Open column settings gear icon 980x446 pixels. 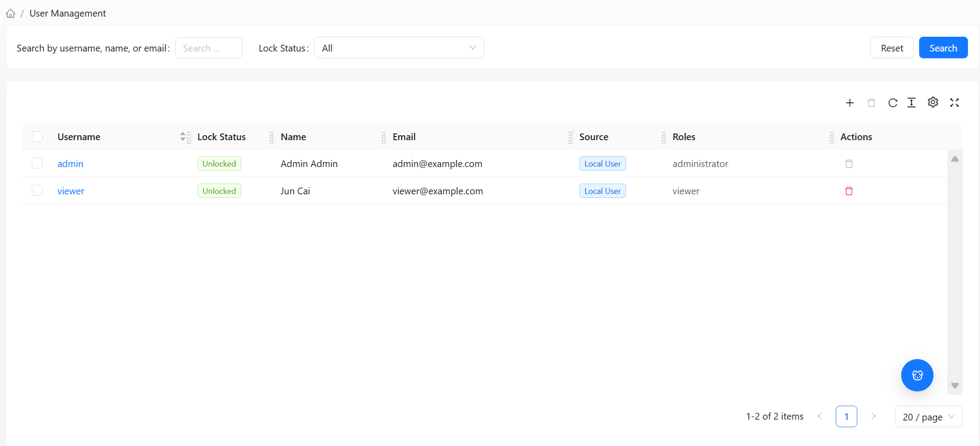click(933, 103)
